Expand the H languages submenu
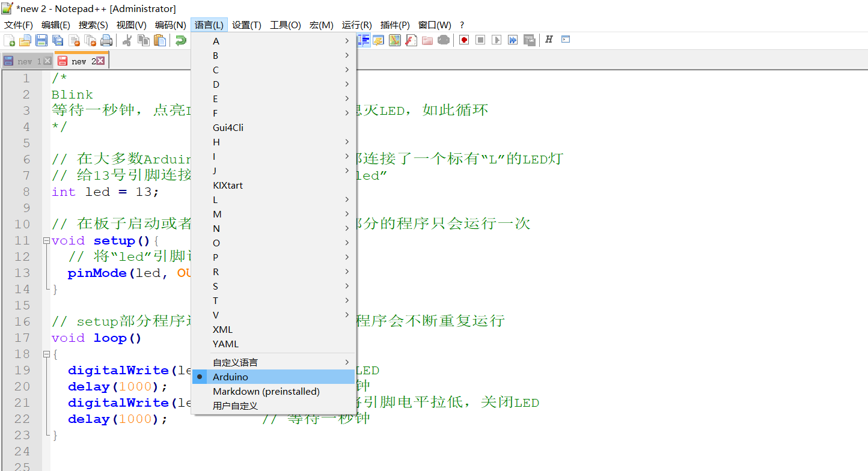Viewport: 868px width, 471px height. 274,142
